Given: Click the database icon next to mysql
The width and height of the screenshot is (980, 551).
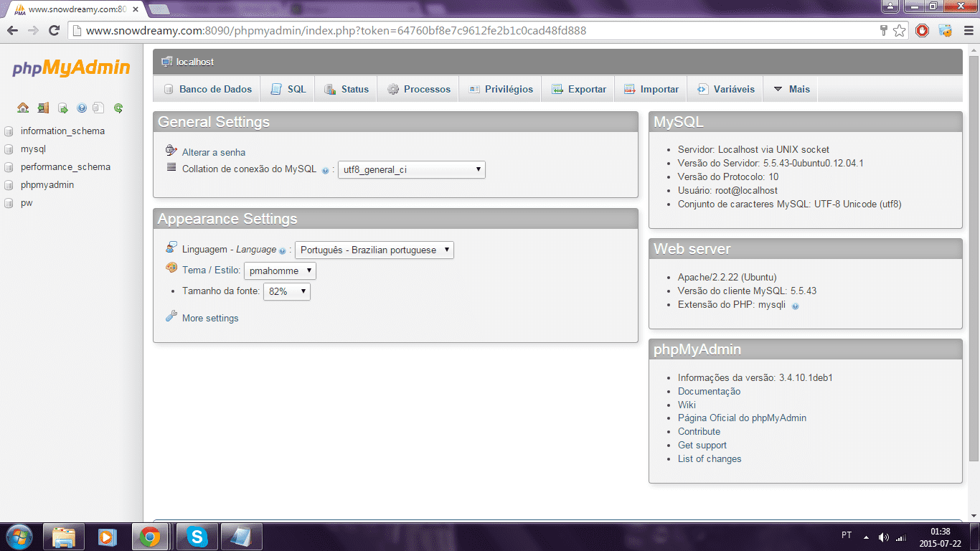Looking at the screenshot, I should pos(9,149).
